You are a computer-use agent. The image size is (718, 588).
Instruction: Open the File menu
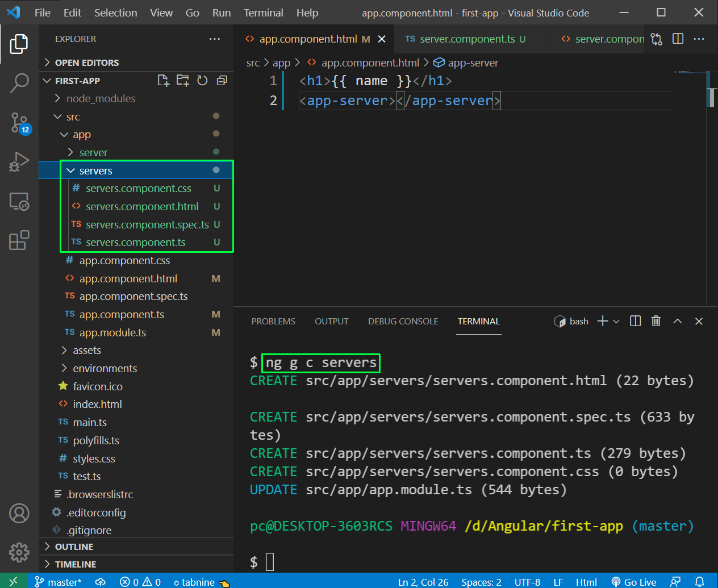click(43, 12)
